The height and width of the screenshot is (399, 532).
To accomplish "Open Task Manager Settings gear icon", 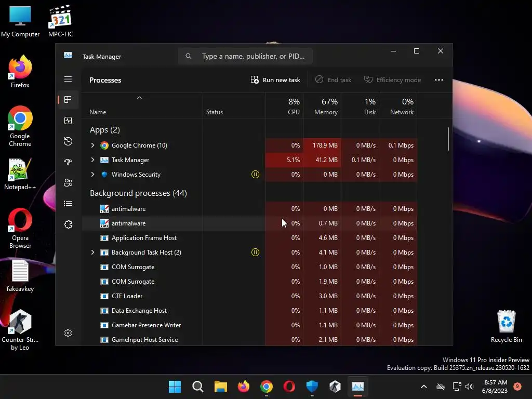I will [x=68, y=333].
